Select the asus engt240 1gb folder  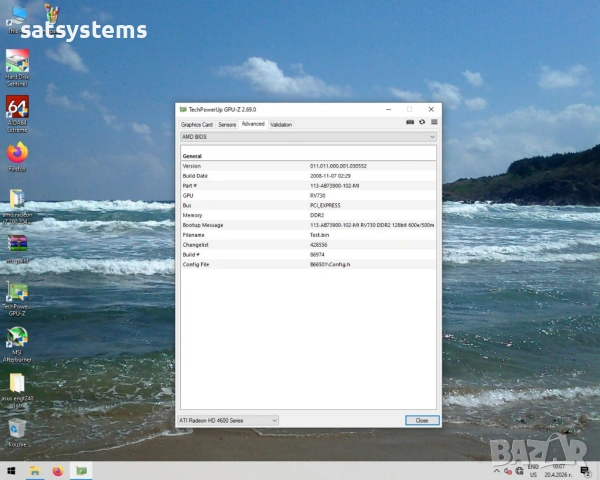17,390
